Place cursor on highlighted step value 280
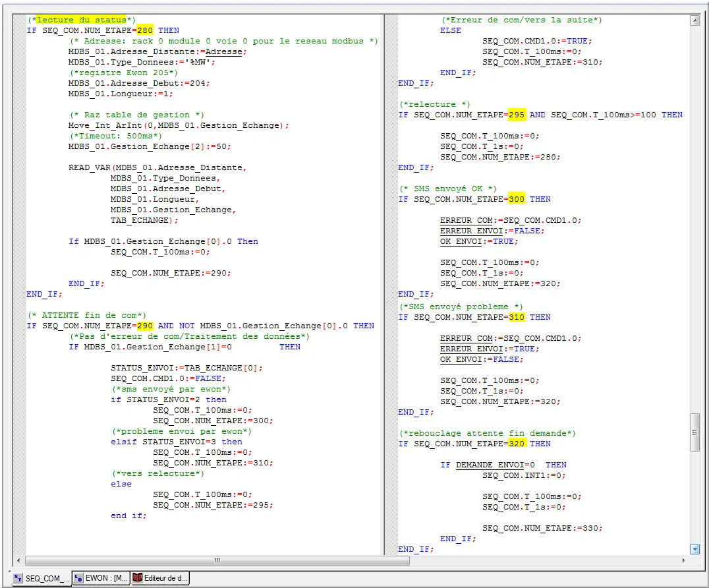This screenshot has width=709, height=588. tap(145, 30)
